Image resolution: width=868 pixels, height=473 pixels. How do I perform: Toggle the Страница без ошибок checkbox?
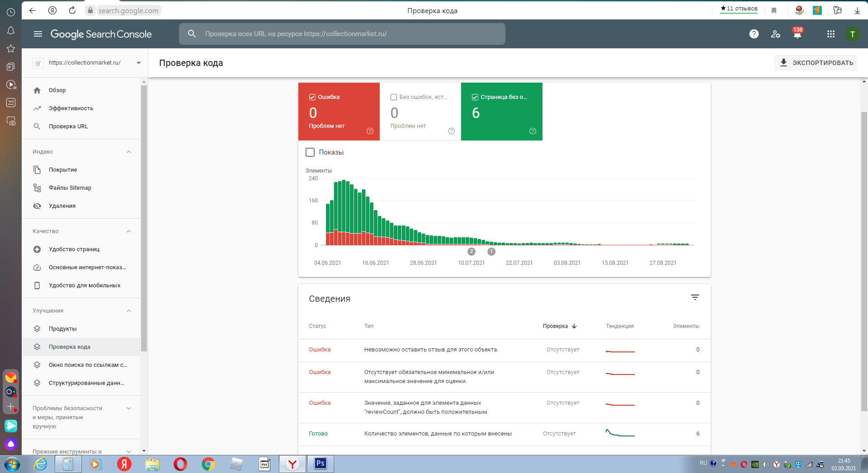tap(475, 97)
